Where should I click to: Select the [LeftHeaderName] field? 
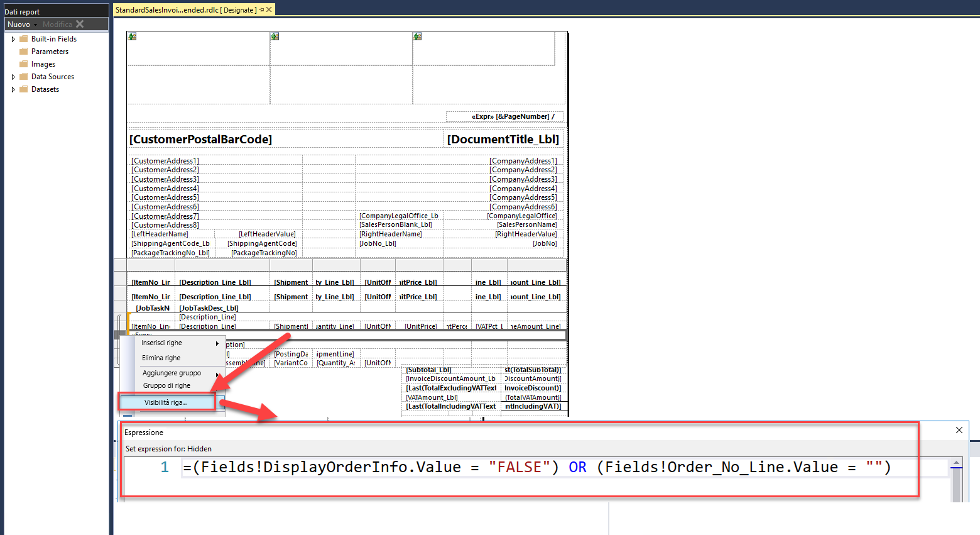171,234
